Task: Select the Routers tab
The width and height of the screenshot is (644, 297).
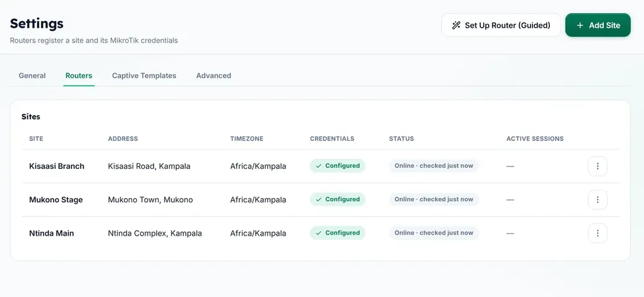Action: (79, 75)
